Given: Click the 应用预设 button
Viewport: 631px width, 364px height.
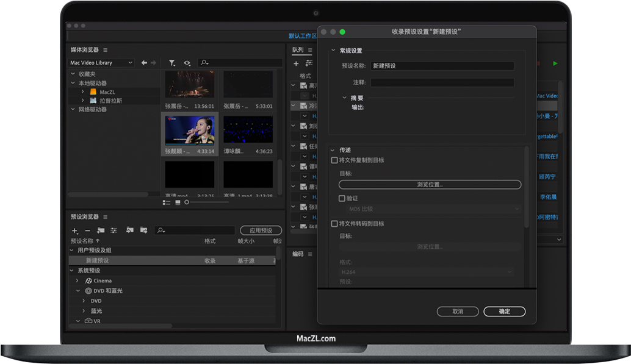Looking at the screenshot, I should (x=261, y=230).
